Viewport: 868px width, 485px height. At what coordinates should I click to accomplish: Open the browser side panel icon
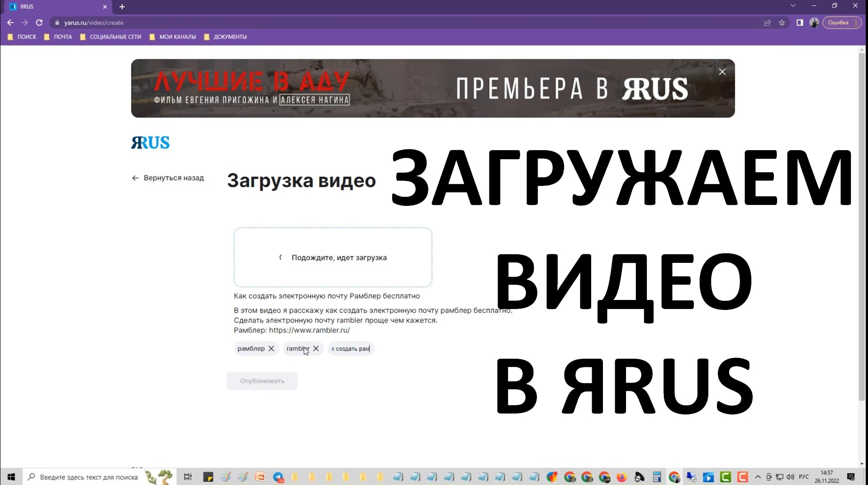pyautogui.click(x=799, y=22)
